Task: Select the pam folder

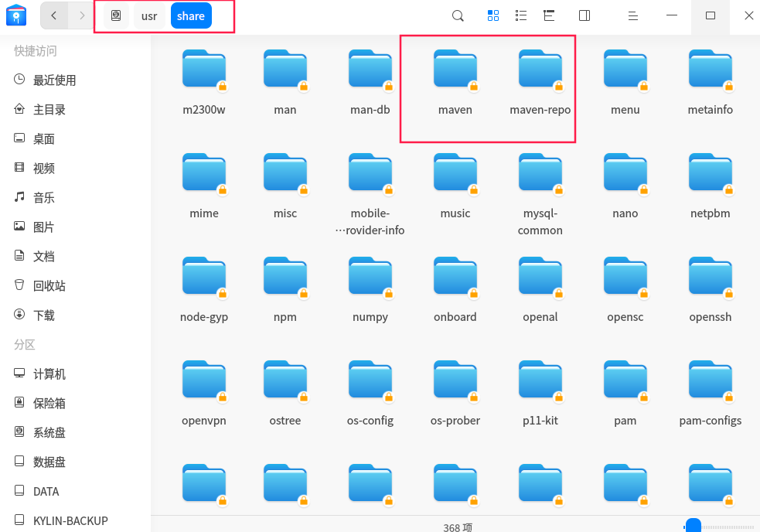Action: coord(625,394)
